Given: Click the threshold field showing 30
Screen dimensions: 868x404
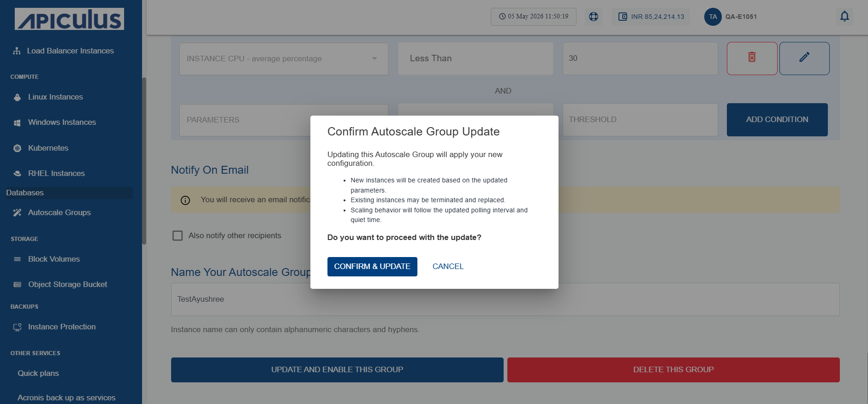Looking at the screenshot, I should 640,59.
